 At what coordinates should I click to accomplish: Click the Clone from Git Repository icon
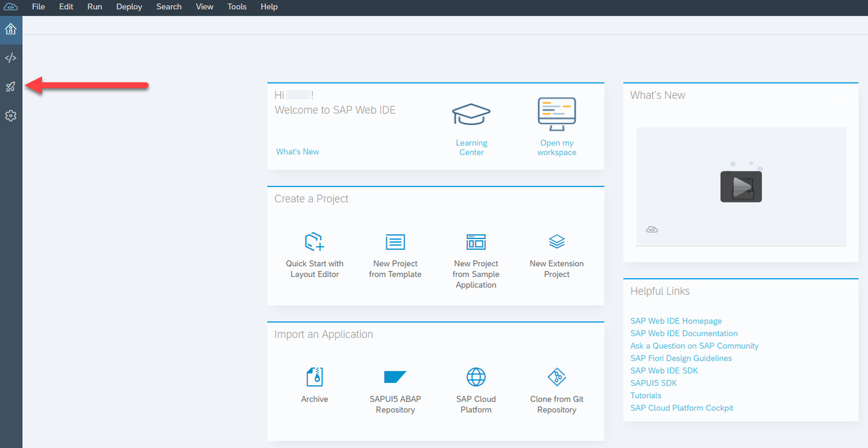[557, 377]
